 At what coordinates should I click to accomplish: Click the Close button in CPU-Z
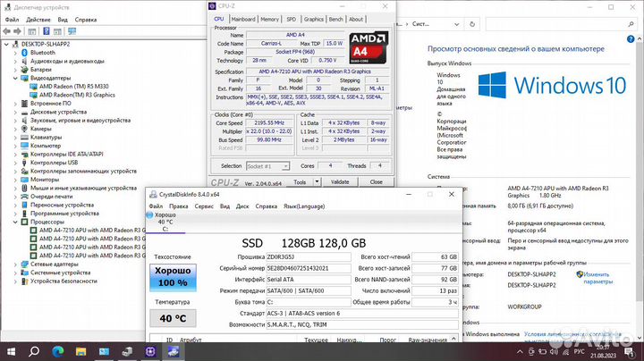pyautogui.click(x=376, y=182)
